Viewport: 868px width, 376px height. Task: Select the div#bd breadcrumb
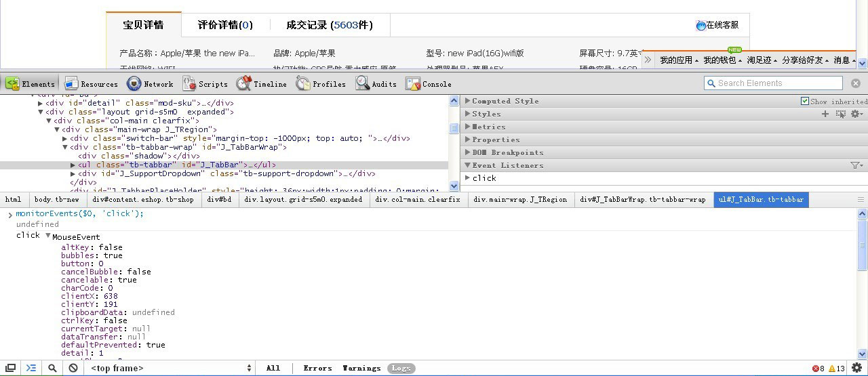219,200
